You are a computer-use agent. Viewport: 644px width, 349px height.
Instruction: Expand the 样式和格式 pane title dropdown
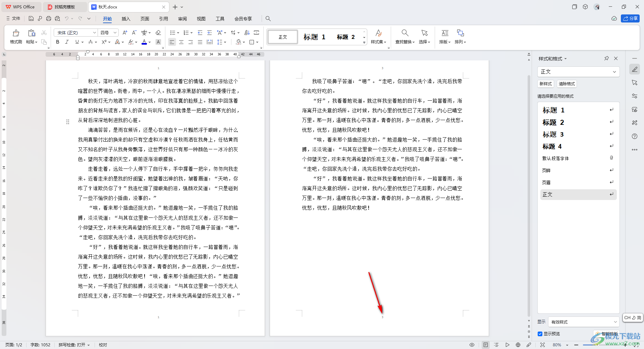click(566, 59)
